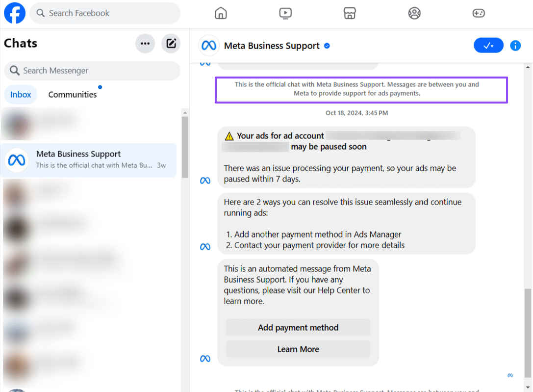Click the 'Your ads for ad account' message heading
The width and height of the screenshot is (533, 392).
click(280, 135)
